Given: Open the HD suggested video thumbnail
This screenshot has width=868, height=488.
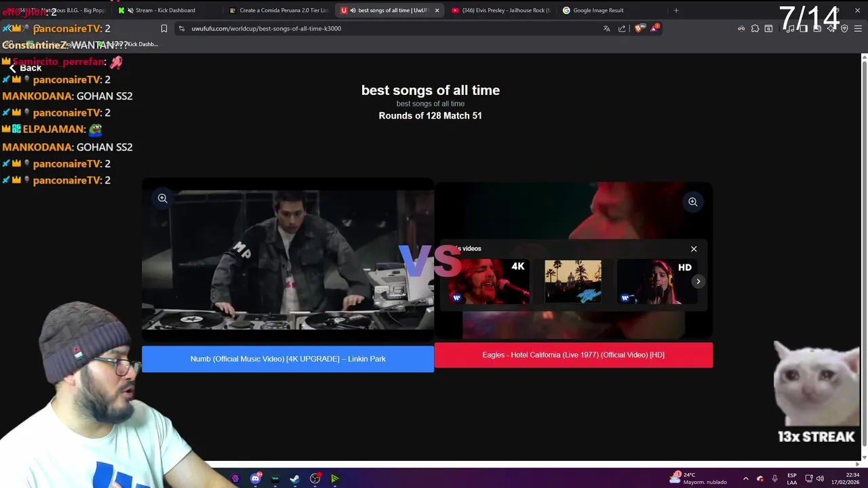Looking at the screenshot, I should (x=656, y=281).
